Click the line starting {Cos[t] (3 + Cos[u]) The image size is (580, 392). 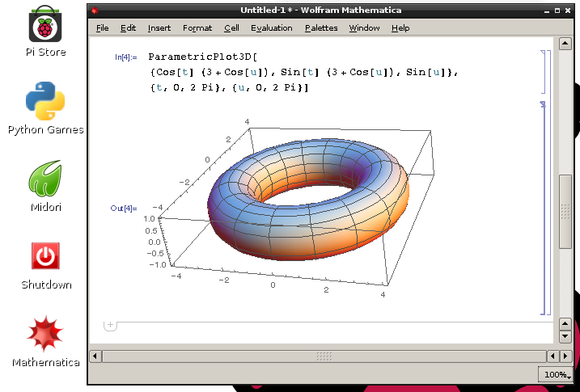point(304,73)
